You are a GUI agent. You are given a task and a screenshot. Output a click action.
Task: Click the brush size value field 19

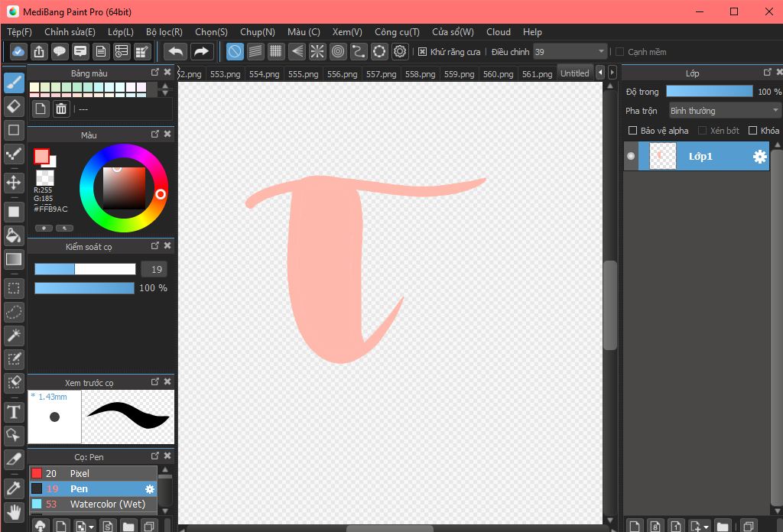(154, 270)
